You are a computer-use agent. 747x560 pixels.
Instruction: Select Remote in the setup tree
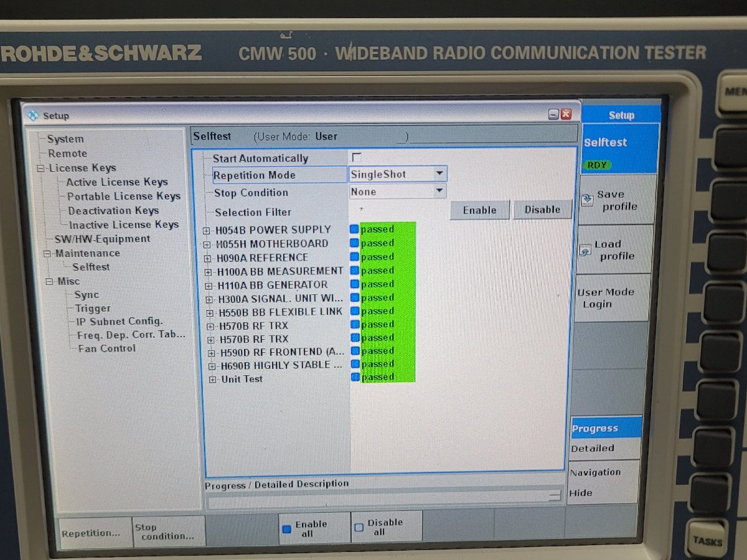[68, 153]
